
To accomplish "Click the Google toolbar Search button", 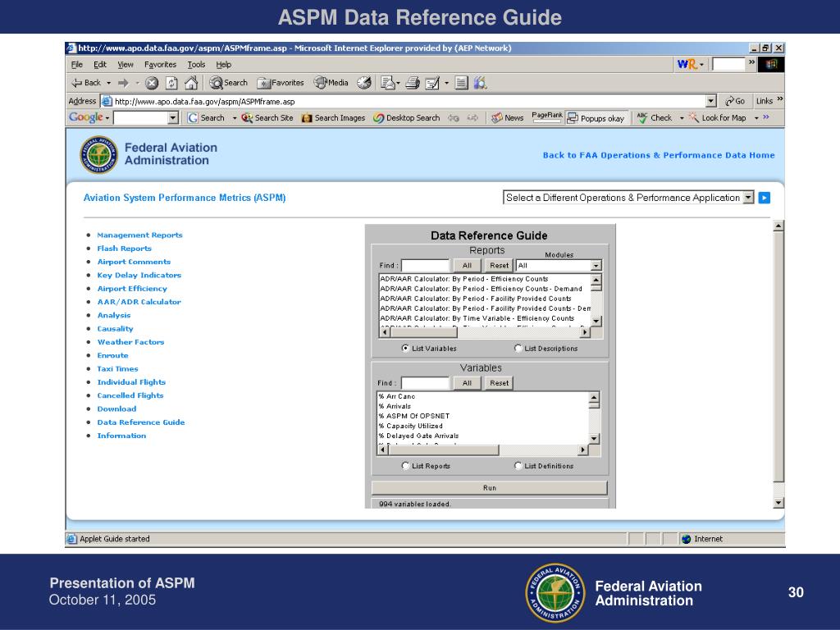I will (206, 118).
